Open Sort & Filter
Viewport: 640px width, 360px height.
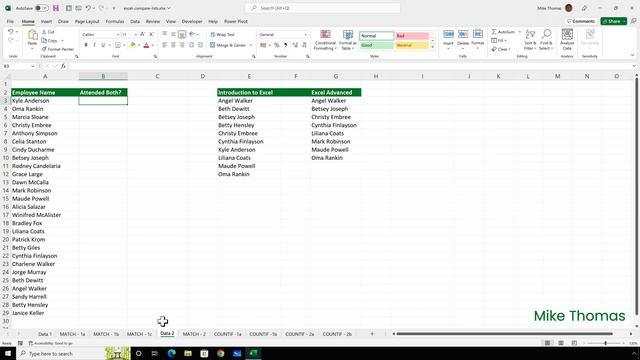pyautogui.click(x=530, y=40)
